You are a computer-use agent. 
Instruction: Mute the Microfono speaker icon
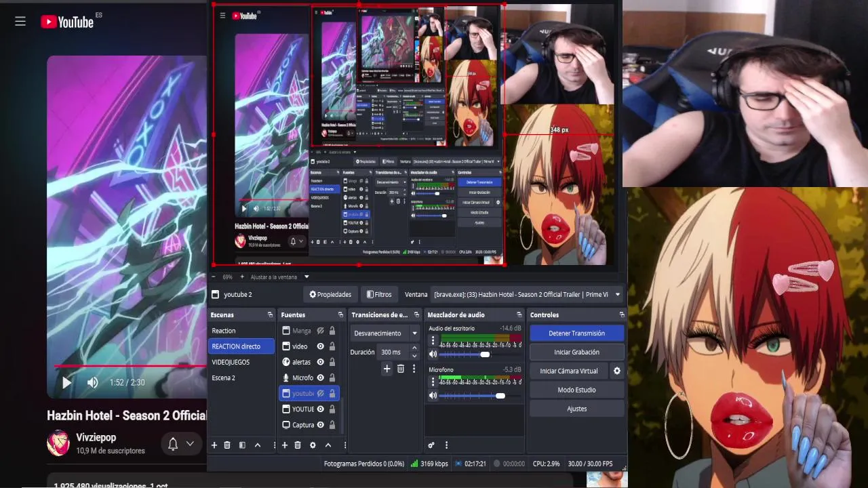pyautogui.click(x=433, y=396)
